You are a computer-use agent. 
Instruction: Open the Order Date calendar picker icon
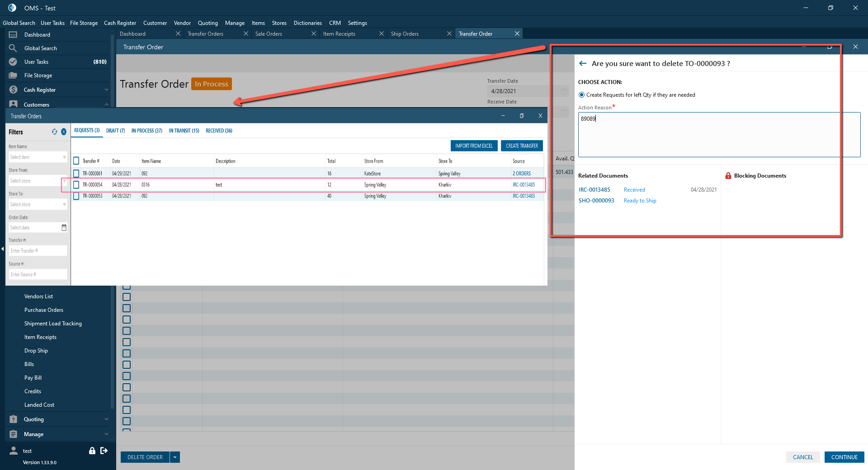point(64,228)
